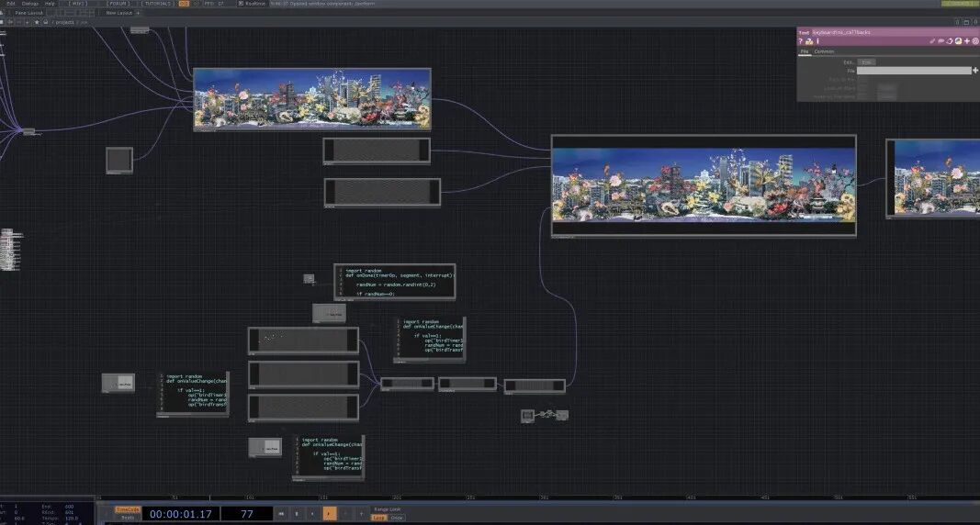Open the Dialogs menu
Viewport: 980px width, 525px height.
click(30, 4)
